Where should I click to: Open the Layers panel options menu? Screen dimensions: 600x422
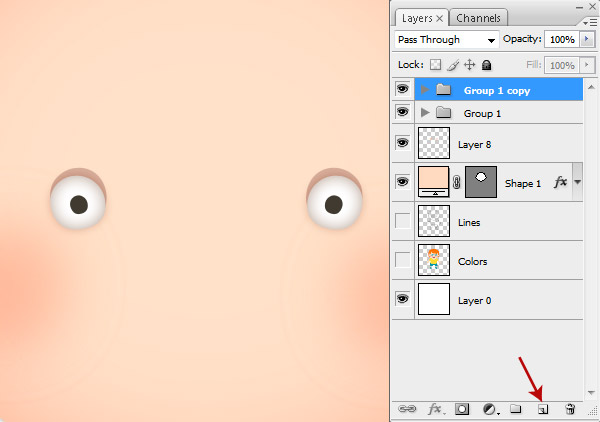pos(590,23)
